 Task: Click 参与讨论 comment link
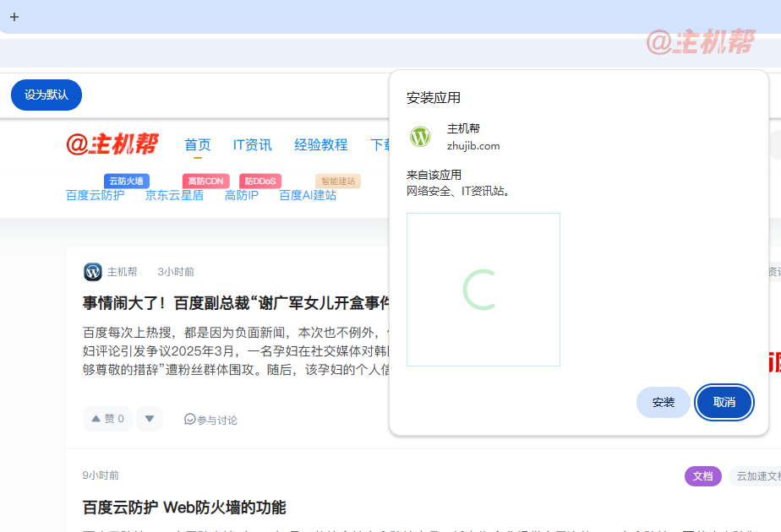point(210,420)
